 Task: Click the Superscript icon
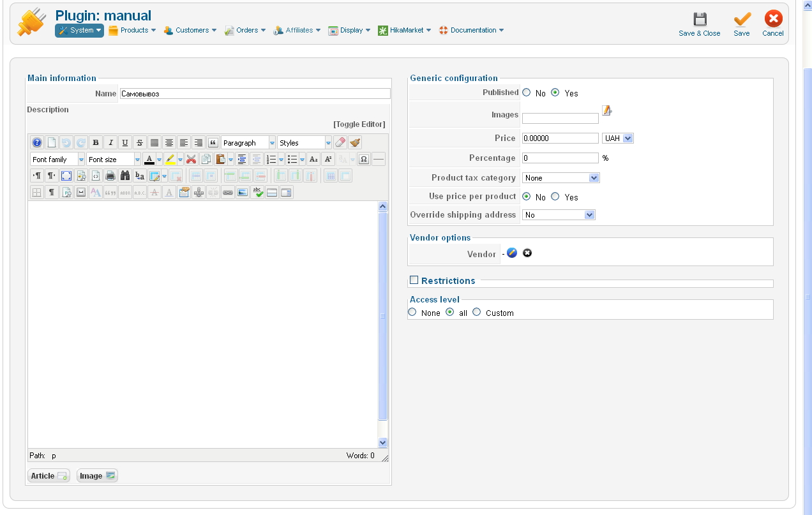coord(328,159)
